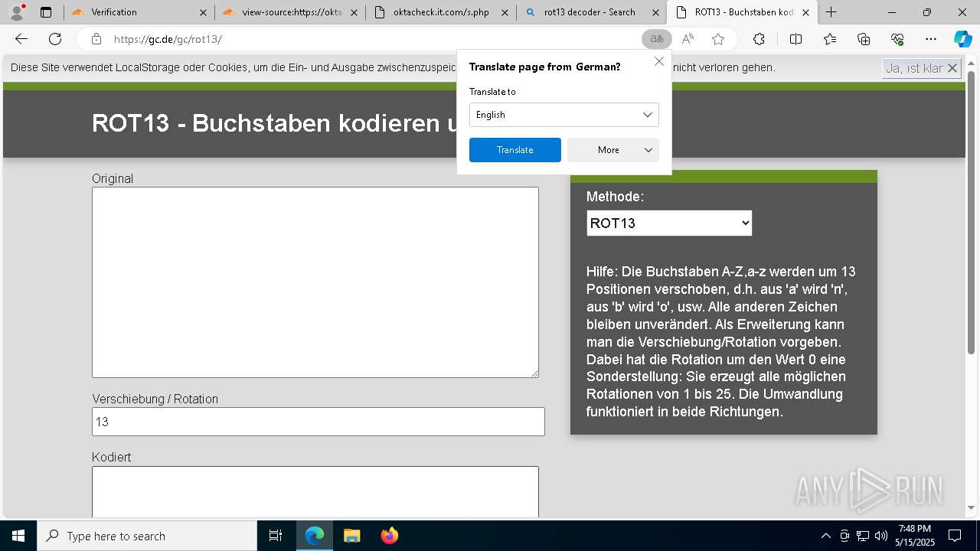
Task: Open the Favorites list icon
Action: [x=830, y=39]
